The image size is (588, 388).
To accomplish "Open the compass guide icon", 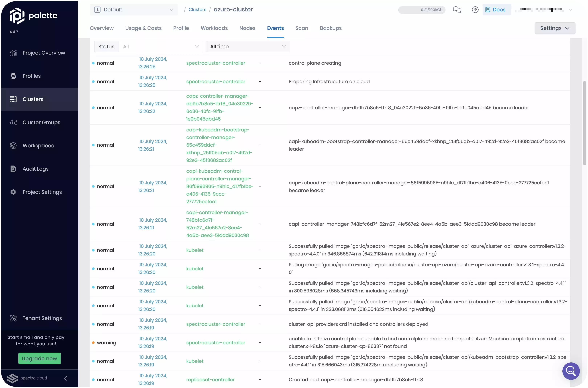I will point(475,10).
